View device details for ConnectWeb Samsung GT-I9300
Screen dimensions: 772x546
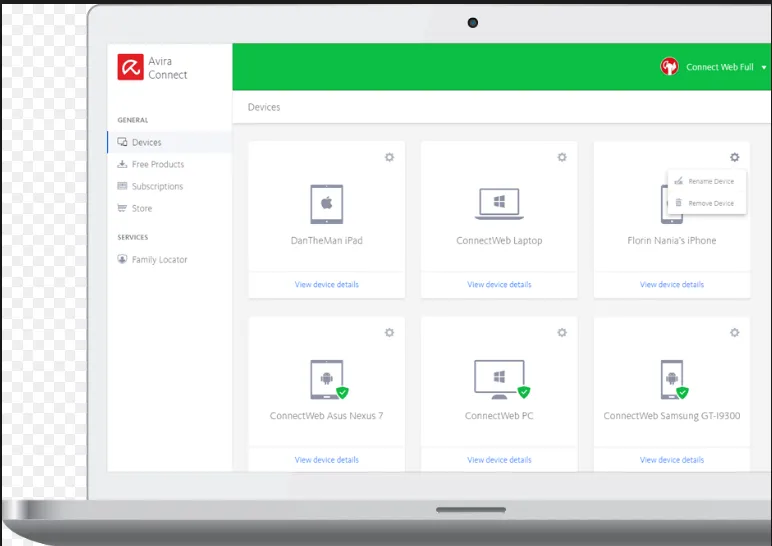point(672,460)
